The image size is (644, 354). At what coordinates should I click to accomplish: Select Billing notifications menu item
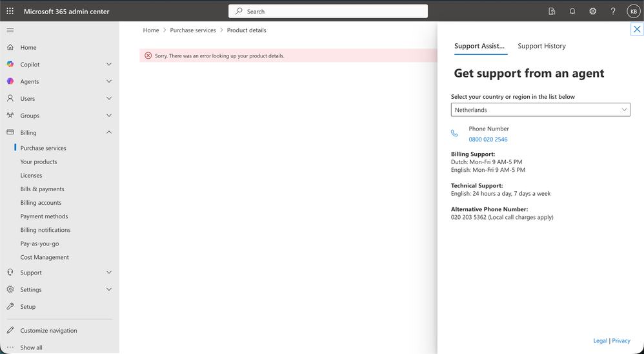(45, 230)
